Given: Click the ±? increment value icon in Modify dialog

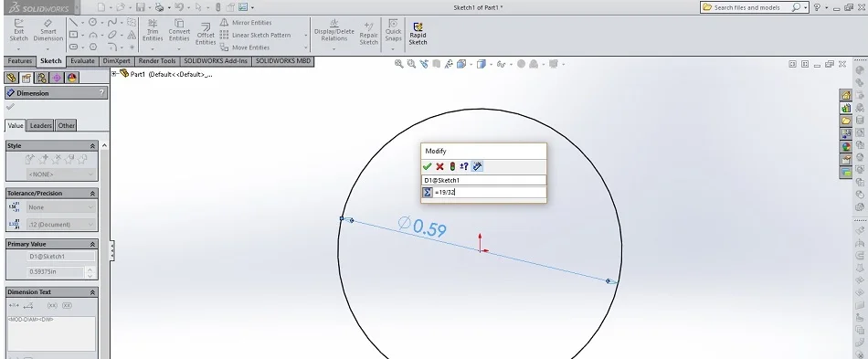Looking at the screenshot, I should (x=464, y=166).
